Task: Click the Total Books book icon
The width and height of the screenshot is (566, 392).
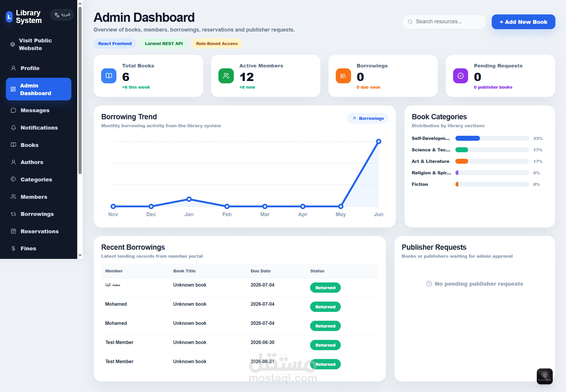Action: coord(109,76)
